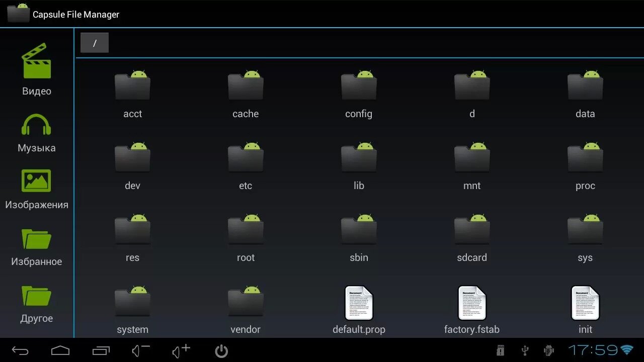This screenshot has width=644, height=362.
Task: Open the recent apps switcher
Action: [x=101, y=350]
